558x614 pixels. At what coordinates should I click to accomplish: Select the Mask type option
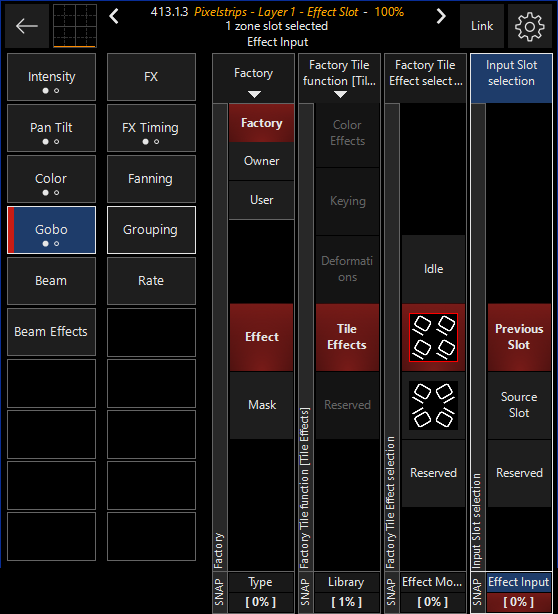click(262, 405)
